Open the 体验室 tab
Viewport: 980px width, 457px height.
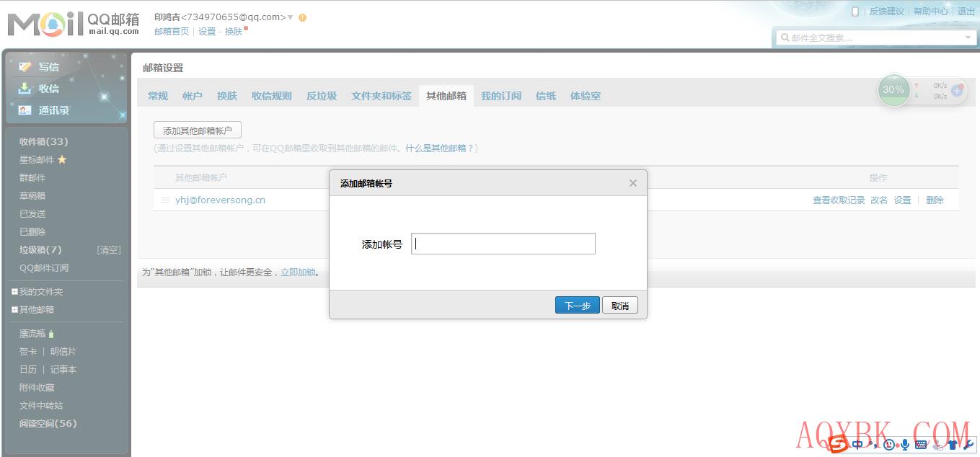pyautogui.click(x=586, y=96)
